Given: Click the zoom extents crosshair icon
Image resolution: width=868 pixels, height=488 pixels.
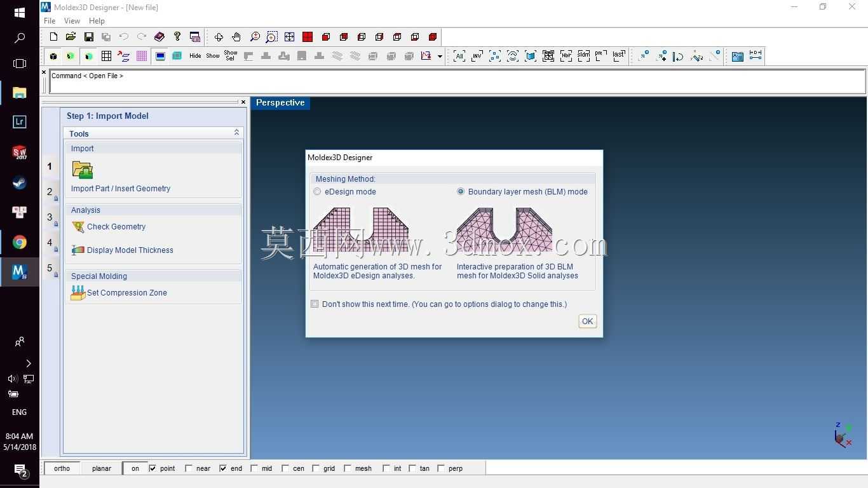Looking at the screenshot, I should 290,37.
